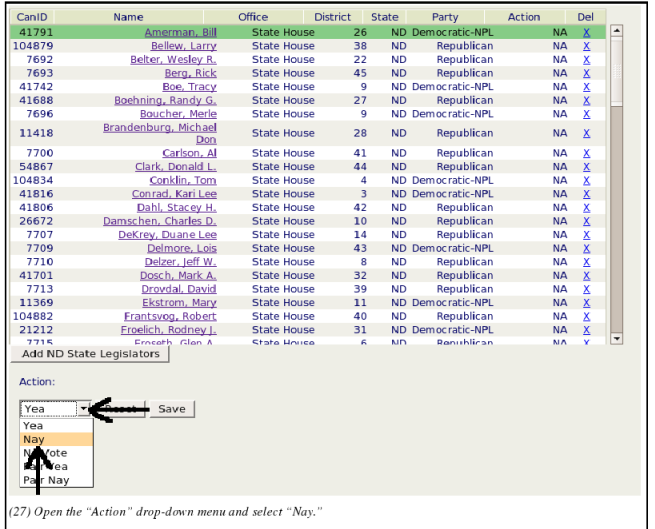
Task: Select Yea option in the dropdown list
Action: [x=34, y=425]
